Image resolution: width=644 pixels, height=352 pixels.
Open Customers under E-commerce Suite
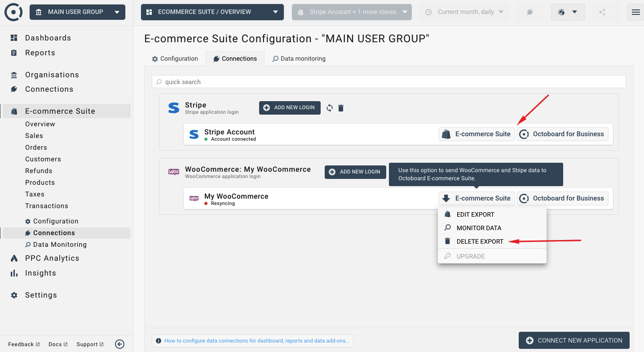coord(43,159)
